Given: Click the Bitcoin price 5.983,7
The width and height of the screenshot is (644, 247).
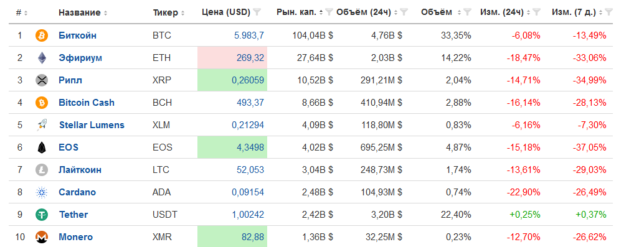Looking at the screenshot, I should [249, 35].
